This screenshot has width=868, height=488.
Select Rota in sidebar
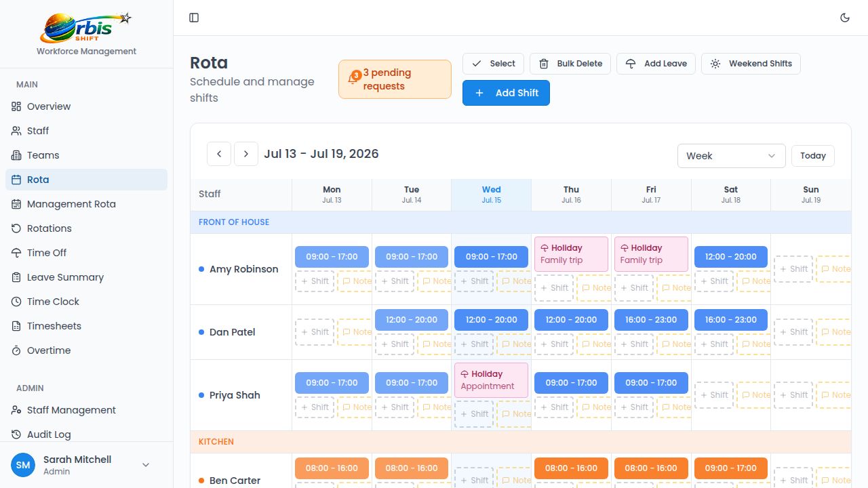coord(86,180)
